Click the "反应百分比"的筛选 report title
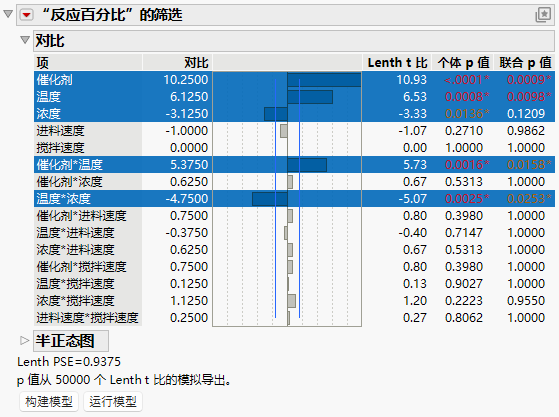 tap(112, 15)
